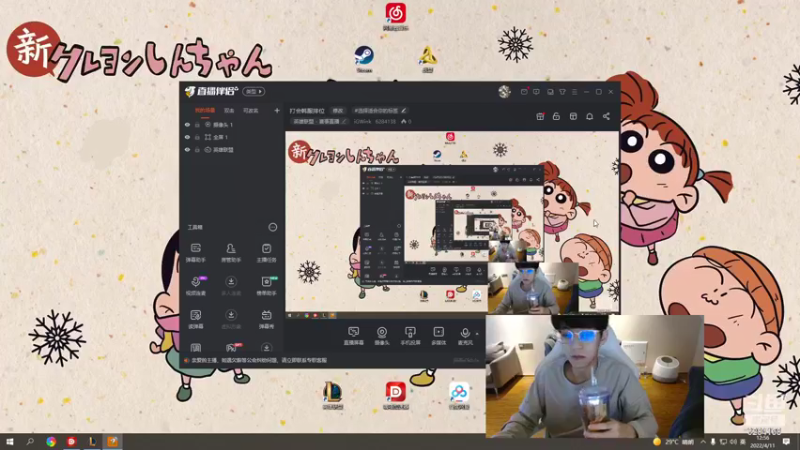Edit the 英雄联盟 category tag
The width and height of the screenshot is (800, 450).
319,121
